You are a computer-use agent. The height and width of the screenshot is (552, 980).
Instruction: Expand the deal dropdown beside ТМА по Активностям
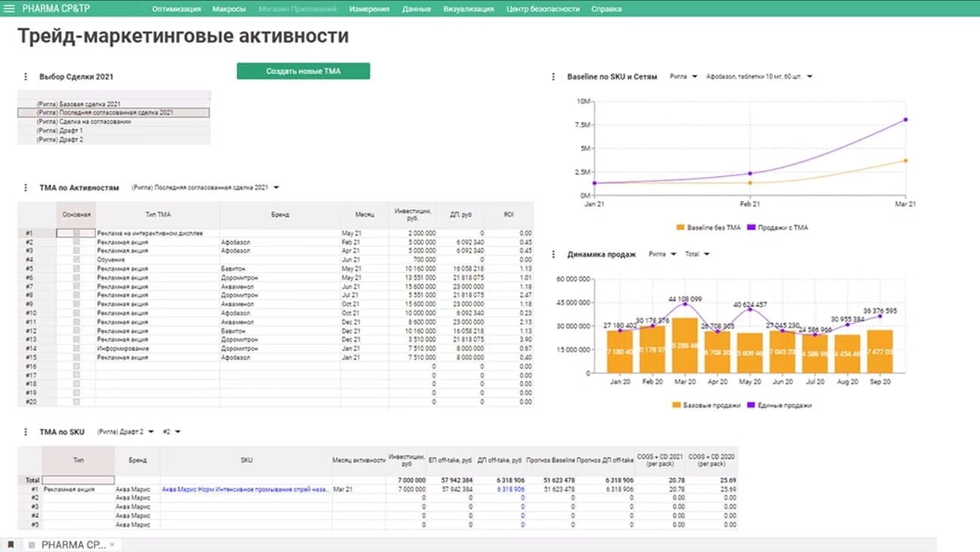(x=276, y=188)
